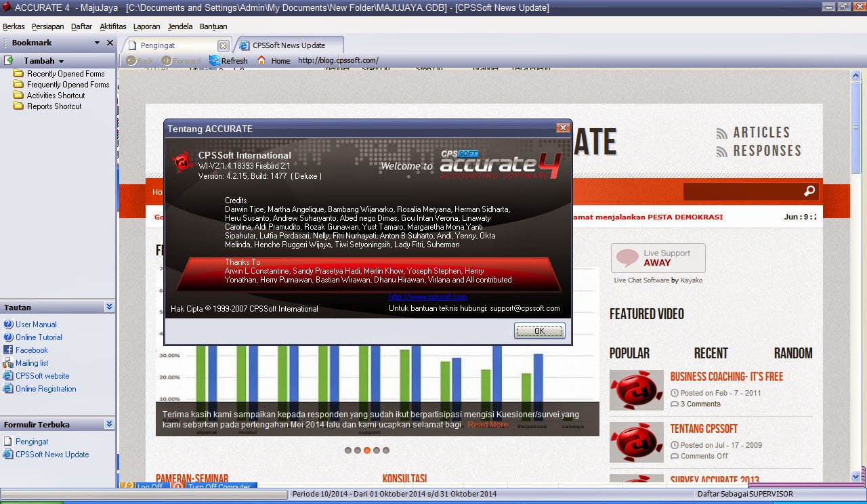Screen dimensions: 867x504
Task: Click OK in Tentang ACCURATE dialog
Action: pyautogui.click(x=539, y=331)
